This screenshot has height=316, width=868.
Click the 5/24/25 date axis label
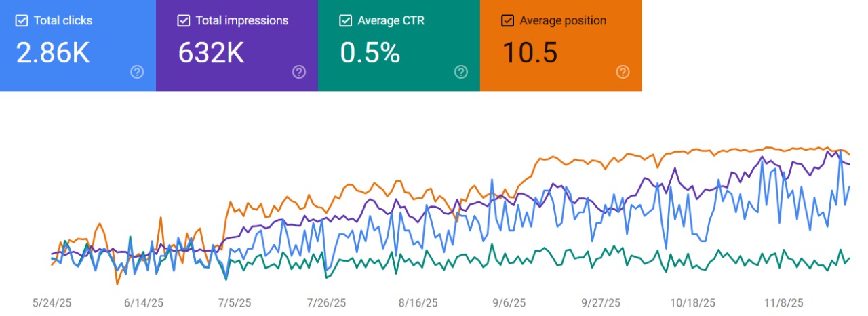pyautogui.click(x=52, y=302)
